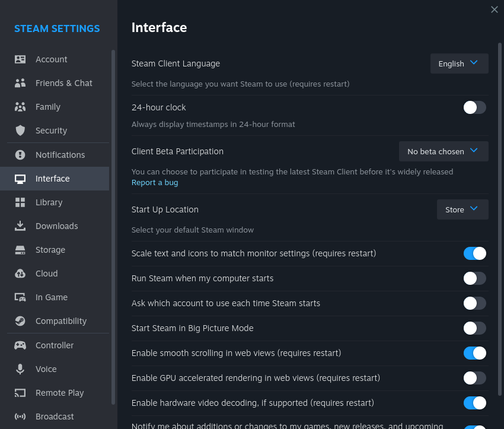504x429 pixels.
Task: Click the Security shield icon
Action: 20,130
